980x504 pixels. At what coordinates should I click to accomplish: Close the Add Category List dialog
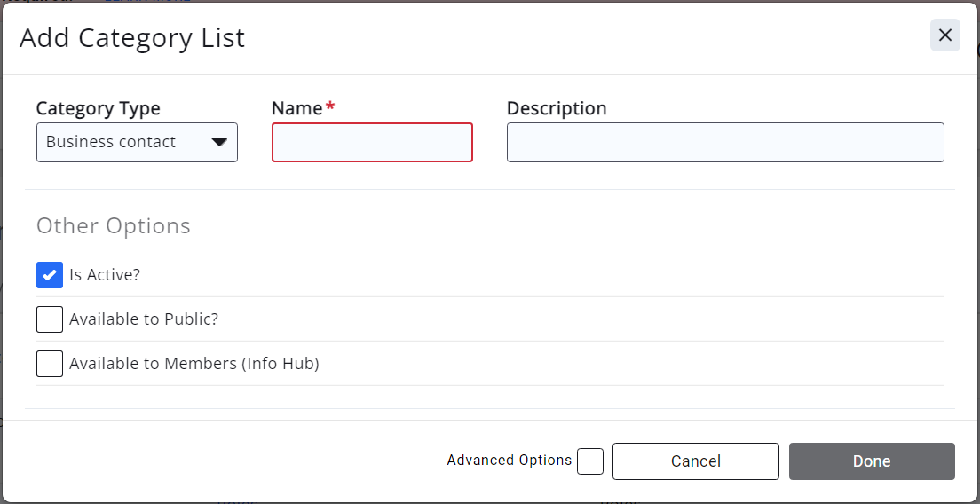pos(944,35)
